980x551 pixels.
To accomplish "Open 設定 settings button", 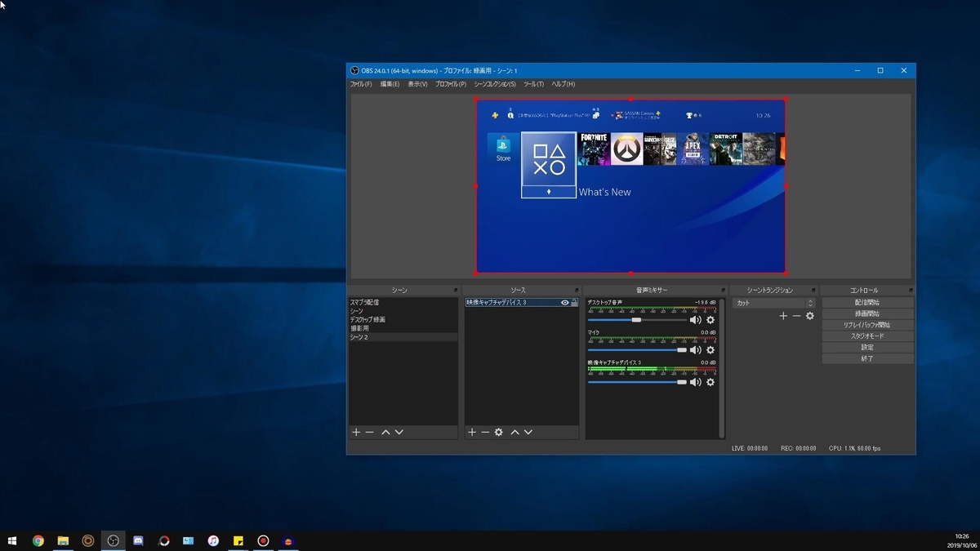I will click(867, 347).
